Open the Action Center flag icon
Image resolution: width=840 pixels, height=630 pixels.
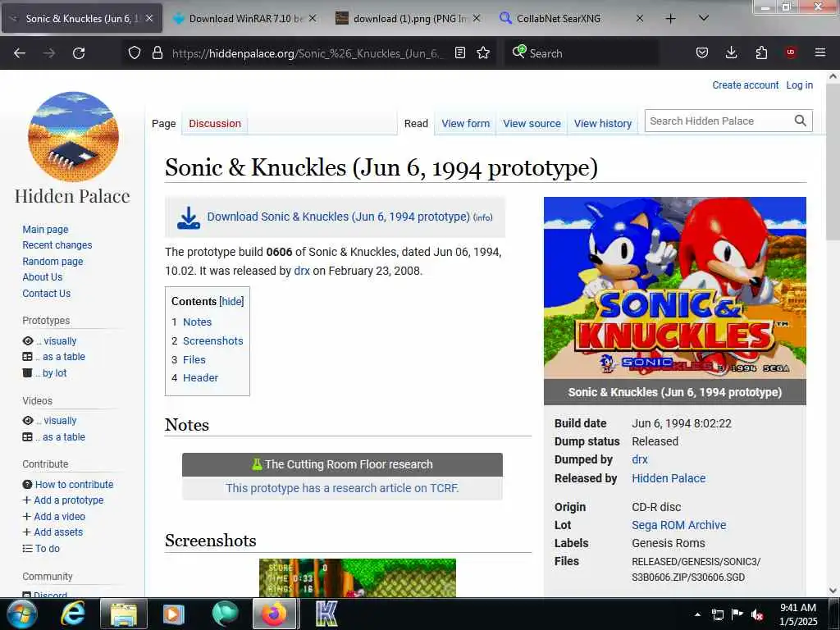point(737,614)
